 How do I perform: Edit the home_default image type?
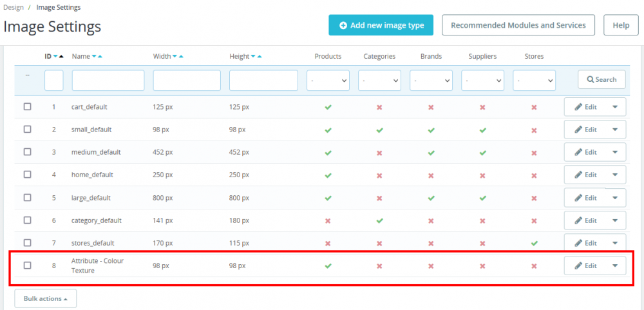click(585, 175)
